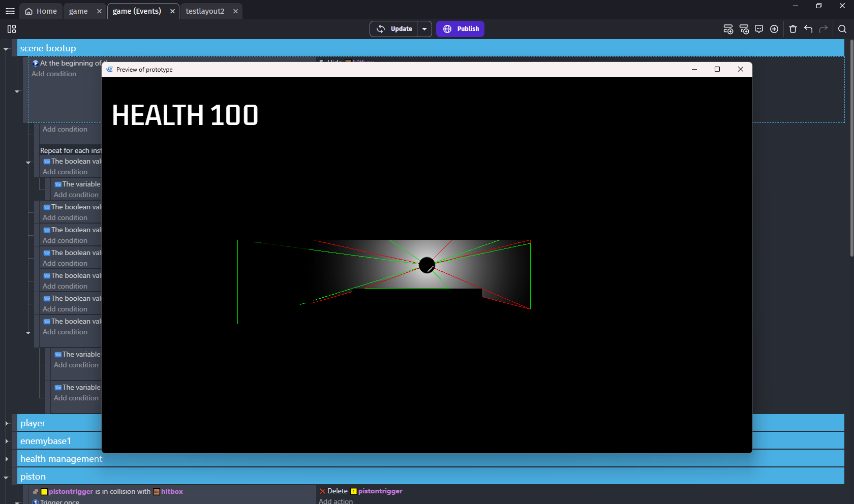Viewport: 854px width, 504px height.
Task: Open search in events sheet
Action: [842, 29]
